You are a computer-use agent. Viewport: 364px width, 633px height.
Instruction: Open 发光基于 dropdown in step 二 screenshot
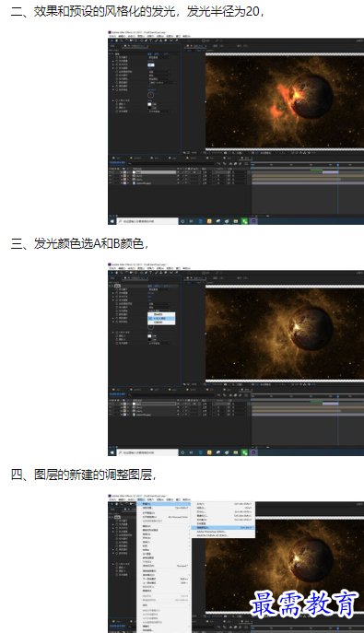pos(159,57)
